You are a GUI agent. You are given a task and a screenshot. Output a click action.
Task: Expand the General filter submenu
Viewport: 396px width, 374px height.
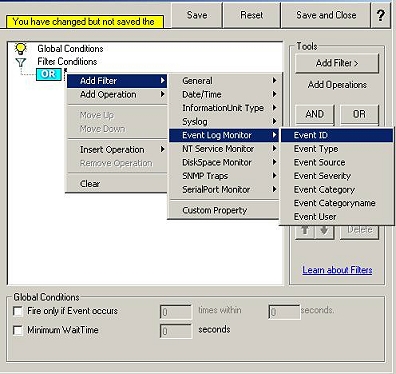(x=224, y=81)
